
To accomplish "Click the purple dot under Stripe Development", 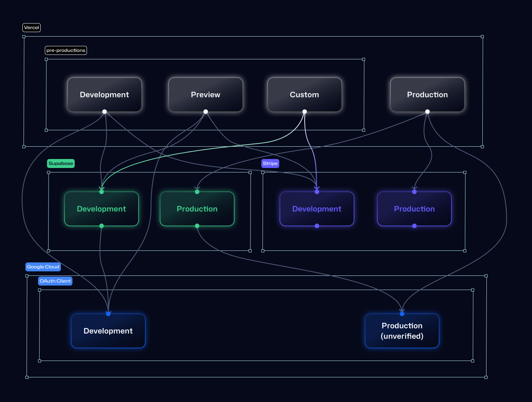I will pos(317,225).
